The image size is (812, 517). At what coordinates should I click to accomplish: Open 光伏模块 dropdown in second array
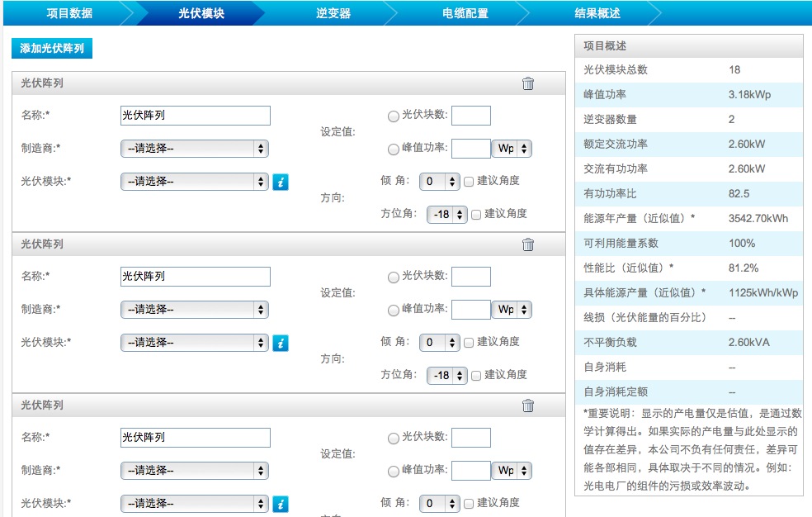(x=195, y=343)
